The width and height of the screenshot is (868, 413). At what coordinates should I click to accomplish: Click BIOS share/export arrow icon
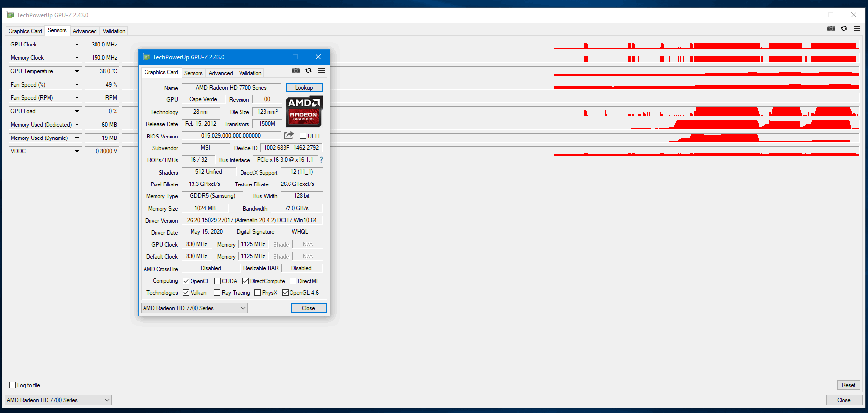(289, 136)
